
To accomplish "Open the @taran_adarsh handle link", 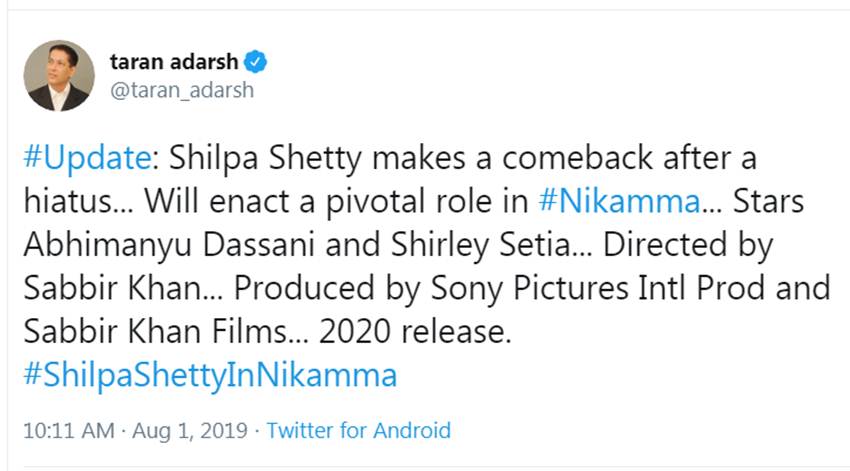I will (x=181, y=90).
